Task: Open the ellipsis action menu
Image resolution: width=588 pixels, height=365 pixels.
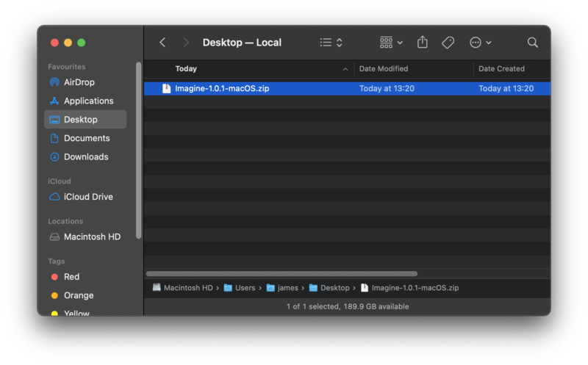Action: click(481, 43)
